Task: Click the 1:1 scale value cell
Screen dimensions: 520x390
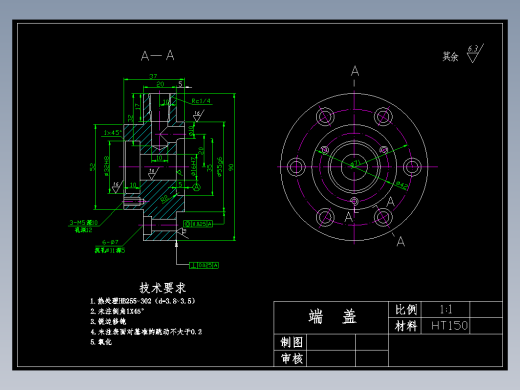Action: 446,310
